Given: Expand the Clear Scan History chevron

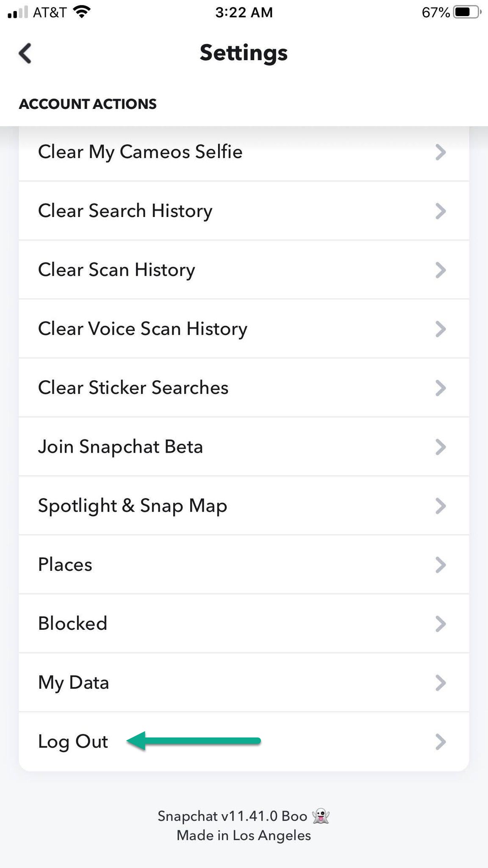Looking at the screenshot, I should [441, 270].
